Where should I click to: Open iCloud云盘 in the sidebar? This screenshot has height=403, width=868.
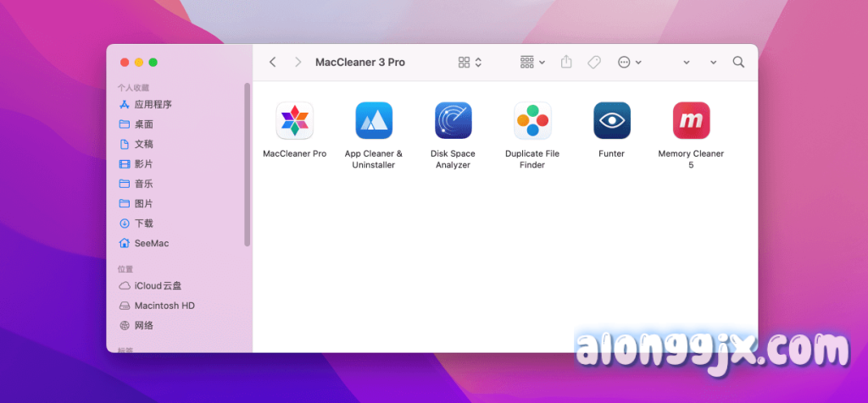coord(158,285)
